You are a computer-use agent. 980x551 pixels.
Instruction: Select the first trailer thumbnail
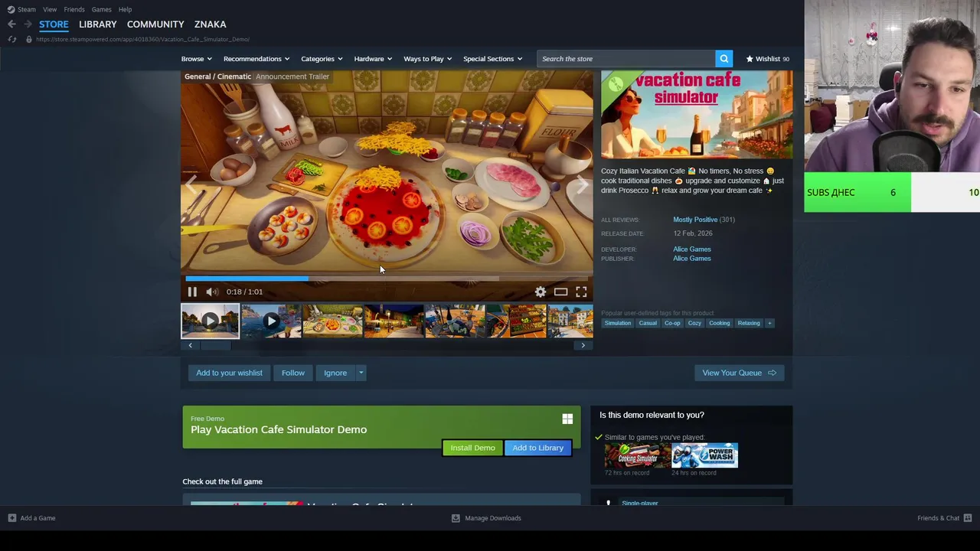pos(210,321)
